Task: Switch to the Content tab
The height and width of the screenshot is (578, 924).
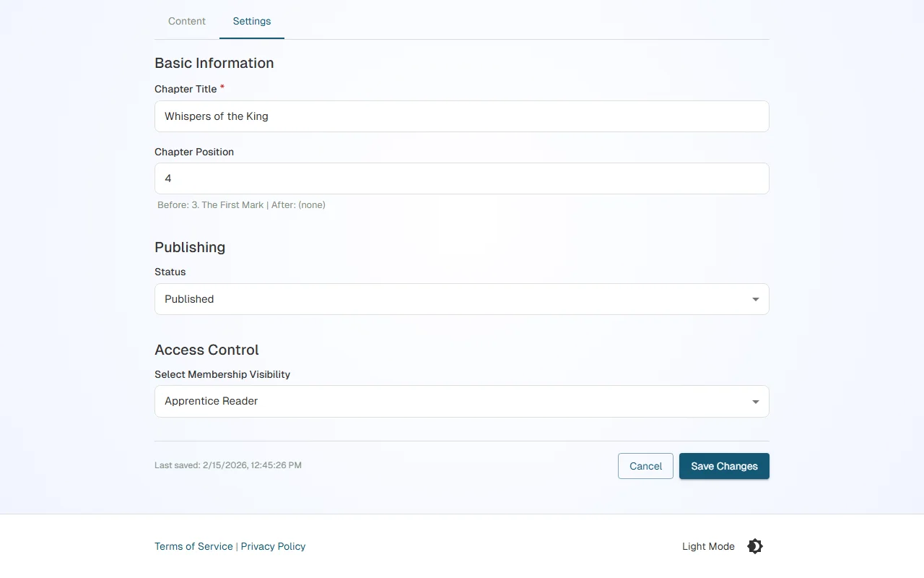Action: click(x=186, y=21)
